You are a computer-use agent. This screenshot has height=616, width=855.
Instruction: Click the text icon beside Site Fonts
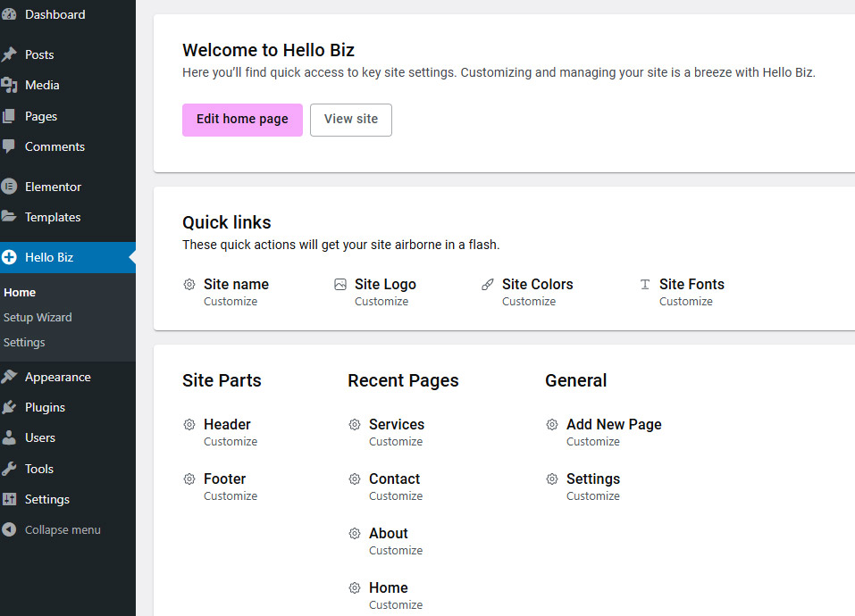pos(645,284)
